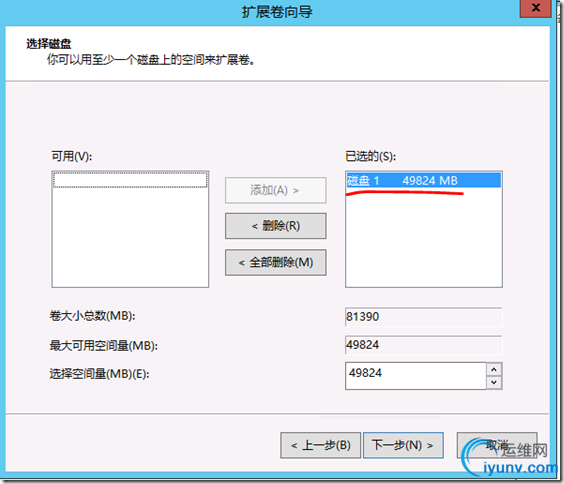Decrease 选择空间量 with down arrow
The width and height of the screenshot is (564, 484).
494,382
